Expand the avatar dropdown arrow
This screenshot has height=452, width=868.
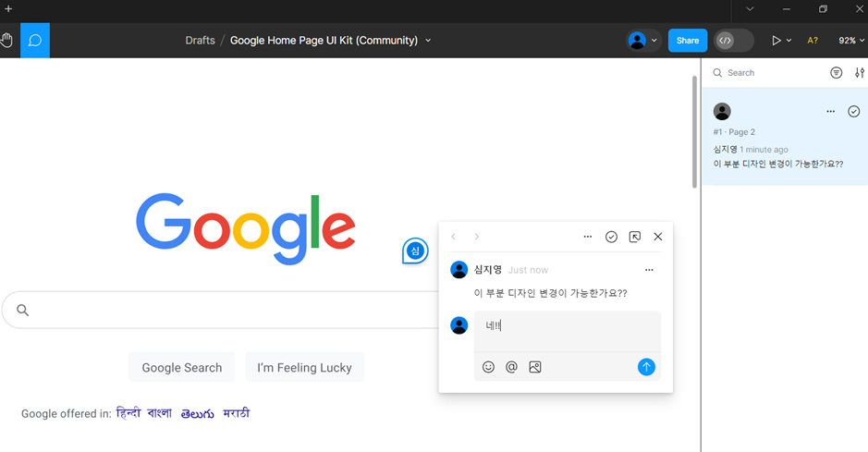point(654,41)
